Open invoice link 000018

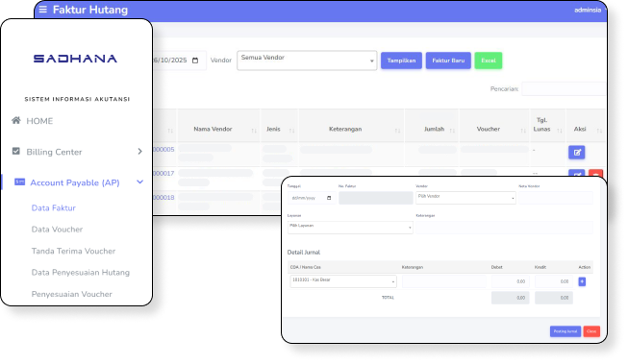[x=163, y=197]
